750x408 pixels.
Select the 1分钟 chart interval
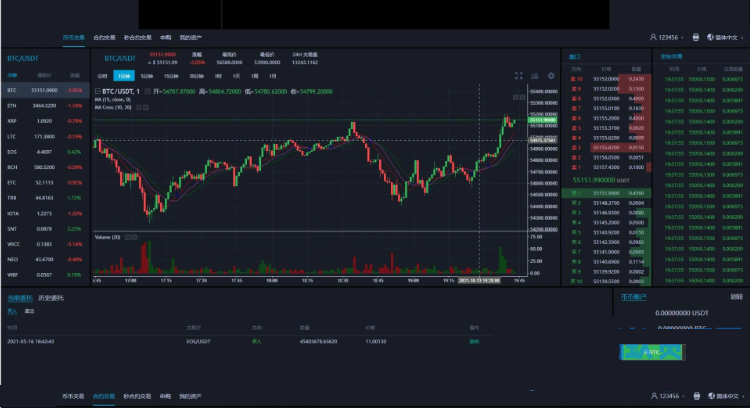coord(124,75)
